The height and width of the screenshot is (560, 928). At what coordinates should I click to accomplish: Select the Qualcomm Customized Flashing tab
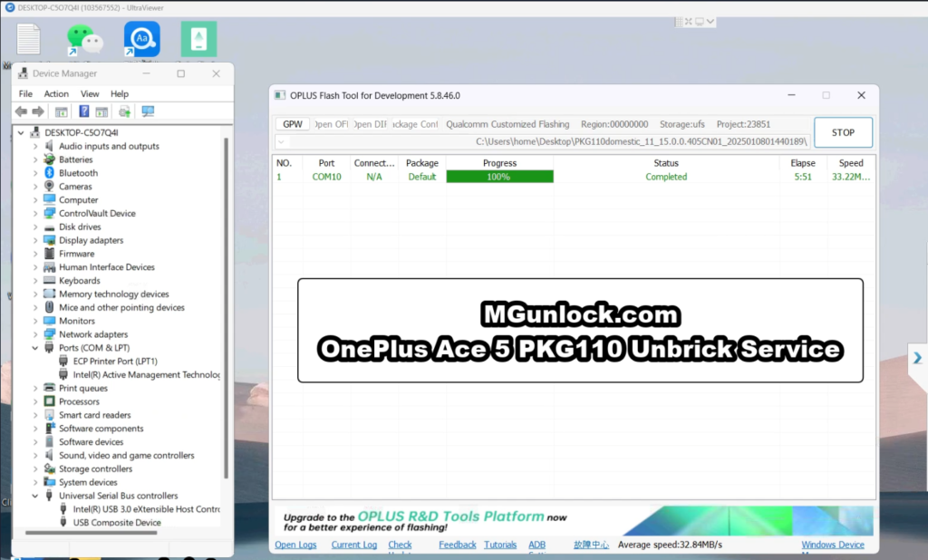pyautogui.click(x=507, y=124)
